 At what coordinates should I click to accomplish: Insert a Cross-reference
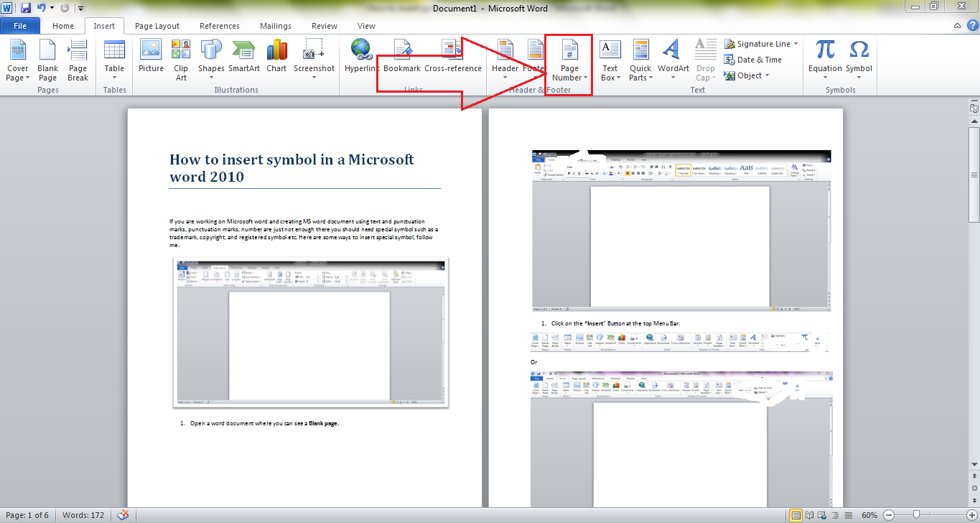(x=453, y=56)
